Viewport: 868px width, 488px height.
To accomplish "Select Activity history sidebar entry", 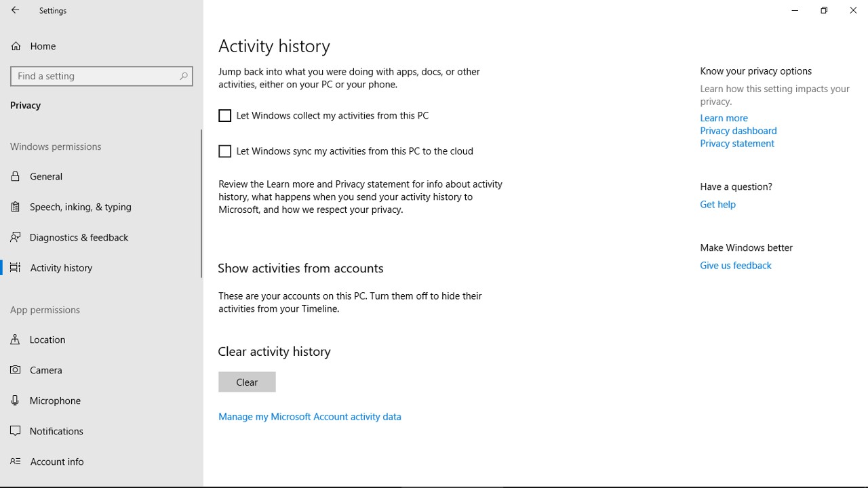I will click(61, 268).
